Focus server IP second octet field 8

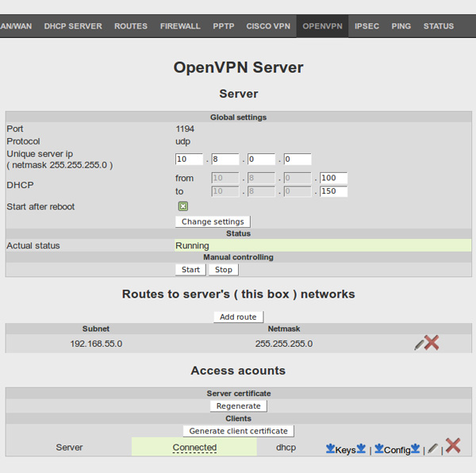[x=225, y=159]
